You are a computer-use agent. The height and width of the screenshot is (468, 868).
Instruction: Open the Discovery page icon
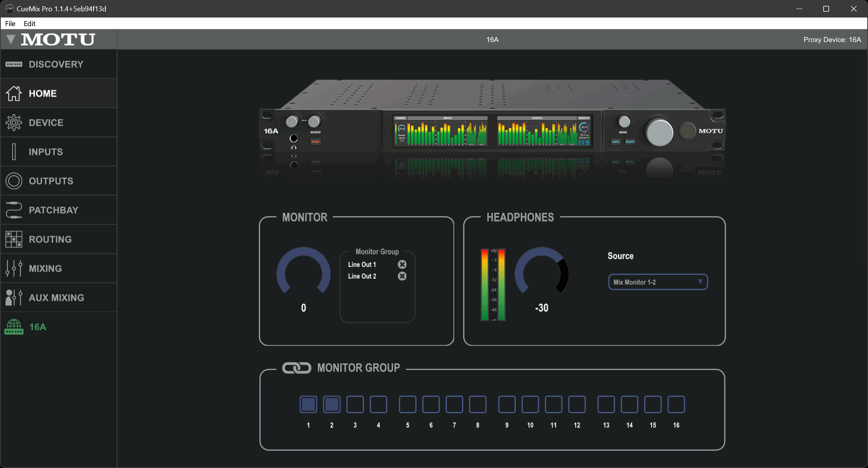[x=14, y=64]
